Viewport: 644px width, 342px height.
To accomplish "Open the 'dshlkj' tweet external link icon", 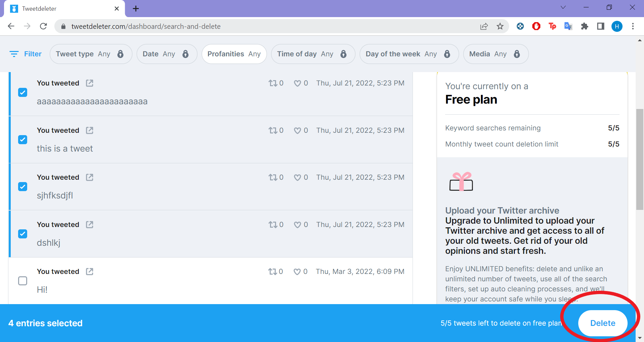I will [x=90, y=225].
